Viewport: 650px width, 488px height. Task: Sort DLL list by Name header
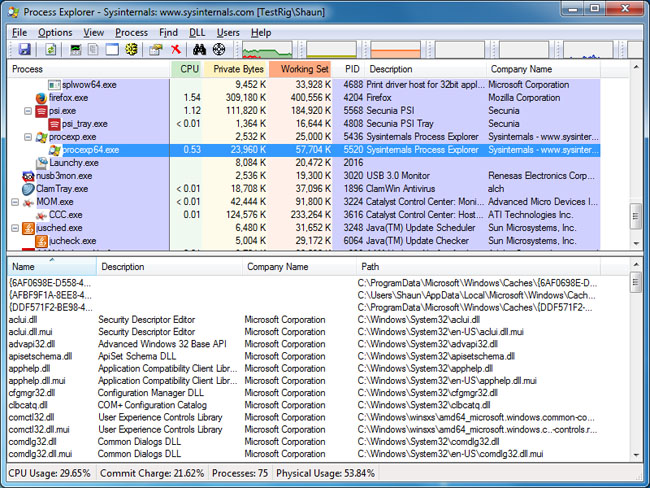pyautogui.click(x=52, y=267)
